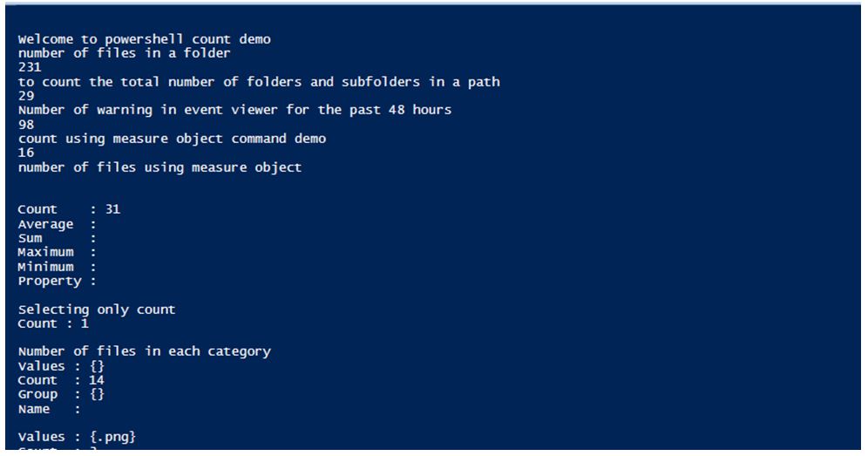Image resolution: width=868 pixels, height=456 pixels.
Task: Click the line about folders and subfolders in a path
Action: coord(259,82)
